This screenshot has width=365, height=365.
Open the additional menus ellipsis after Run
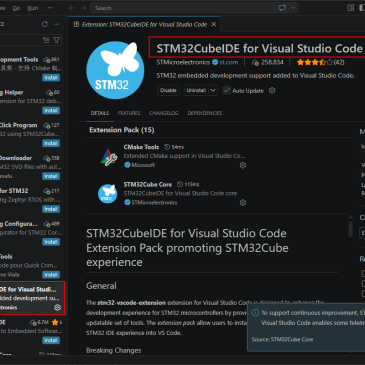tap(50, 8)
